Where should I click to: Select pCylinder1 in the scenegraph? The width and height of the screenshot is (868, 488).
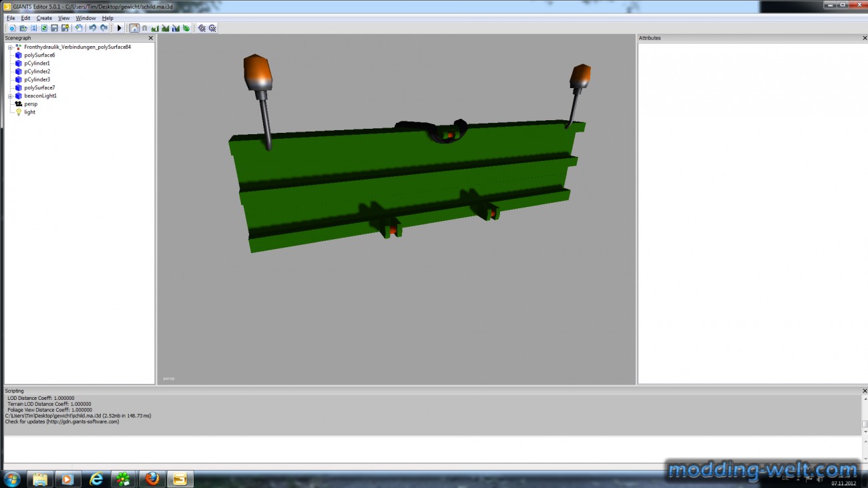(x=37, y=63)
